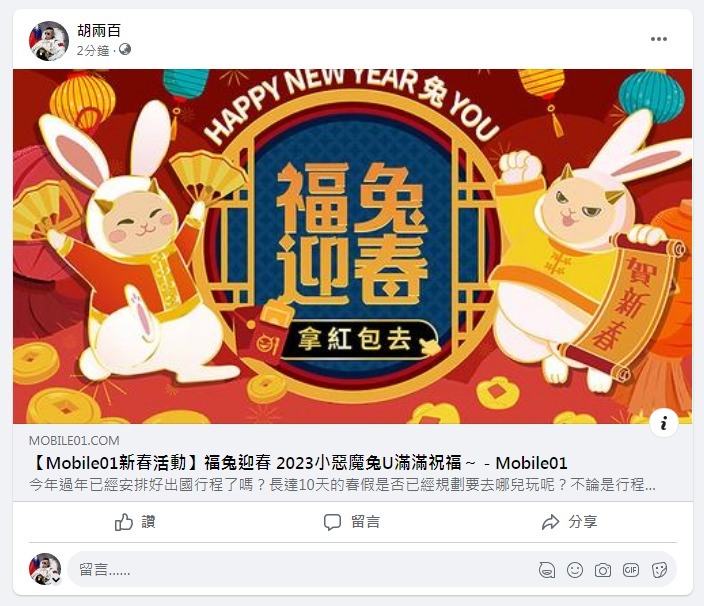This screenshot has width=704, height=606.
Task: Expand the commenter profile switcher arrow
Action: [x=56, y=580]
